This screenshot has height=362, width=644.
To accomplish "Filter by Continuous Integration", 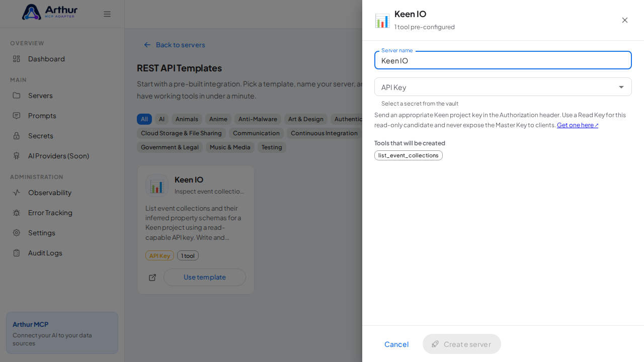I will 324,133.
